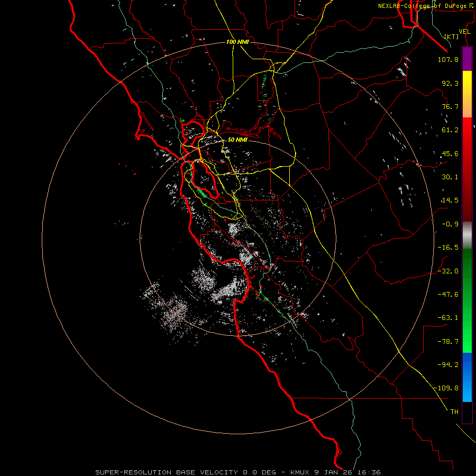Click the "50 NMI" range ring label
The height and width of the screenshot is (476, 476).
237,140
